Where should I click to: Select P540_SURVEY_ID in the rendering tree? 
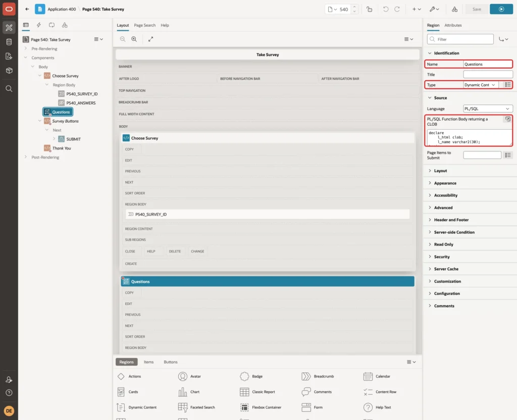[x=82, y=94]
